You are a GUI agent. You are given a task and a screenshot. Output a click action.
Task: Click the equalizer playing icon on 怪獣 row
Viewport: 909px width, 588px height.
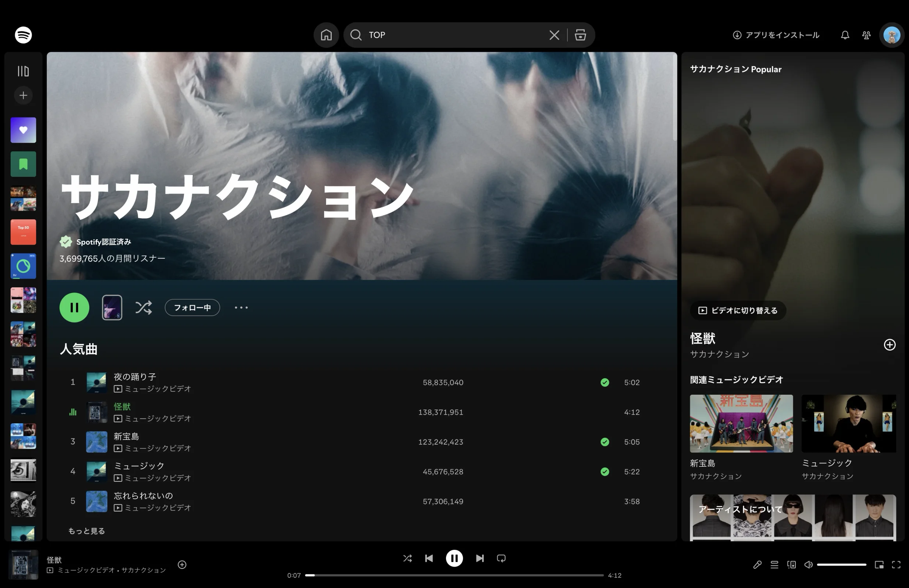(72, 412)
